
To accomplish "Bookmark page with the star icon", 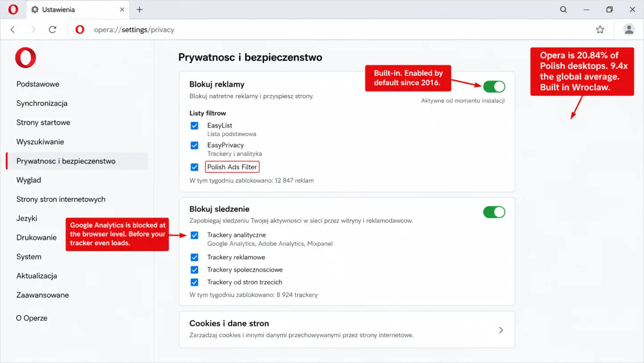I will click(600, 30).
